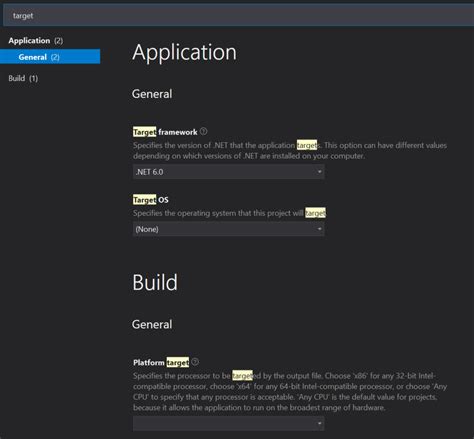Image resolution: width=474 pixels, height=439 pixels.
Task: Open the Target OS dropdown showing (None)
Action: 228,229
